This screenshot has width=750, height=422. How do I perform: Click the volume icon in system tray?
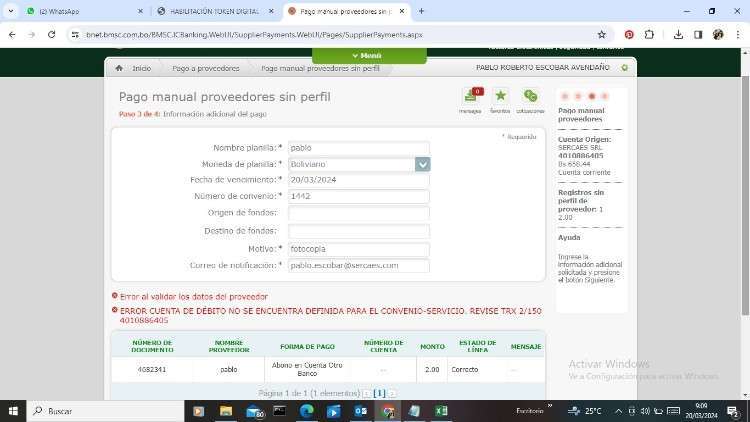click(x=645, y=411)
